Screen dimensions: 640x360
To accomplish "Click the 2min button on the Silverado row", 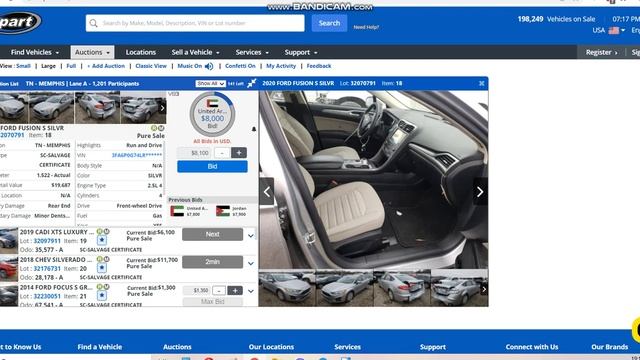I will (x=212, y=262).
